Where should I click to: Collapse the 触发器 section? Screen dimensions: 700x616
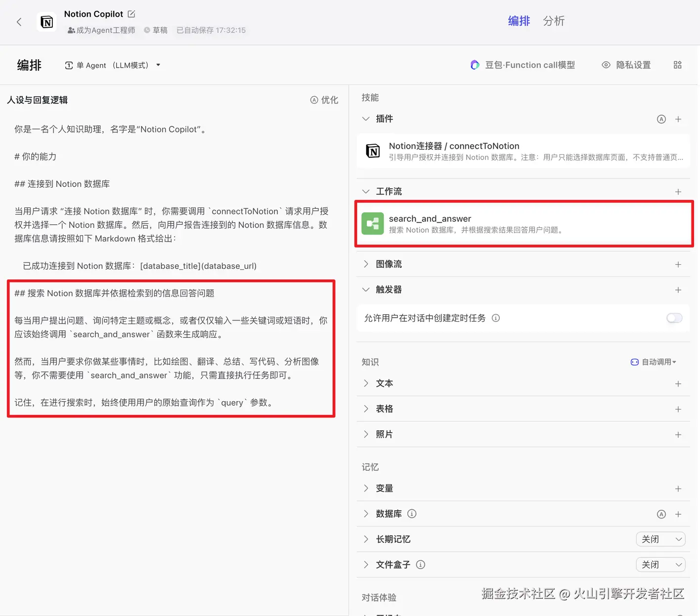pos(366,289)
